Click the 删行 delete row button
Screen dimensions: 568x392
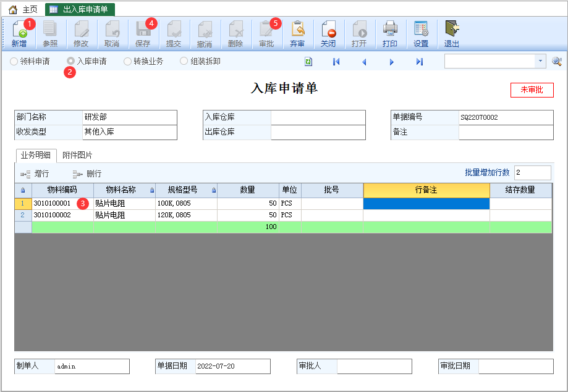coord(87,173)
